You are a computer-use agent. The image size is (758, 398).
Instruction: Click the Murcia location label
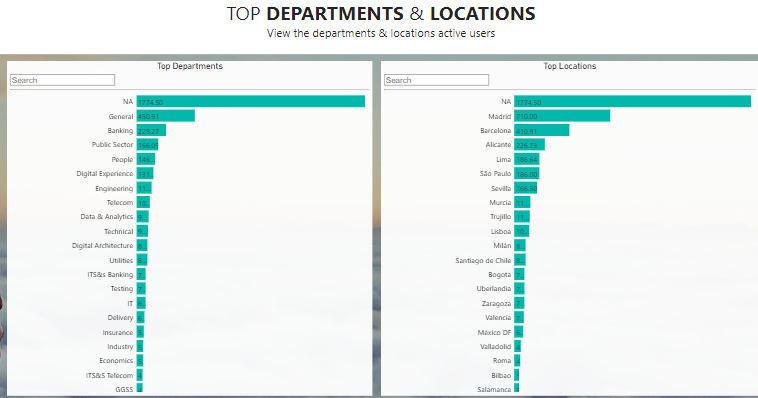500,203
